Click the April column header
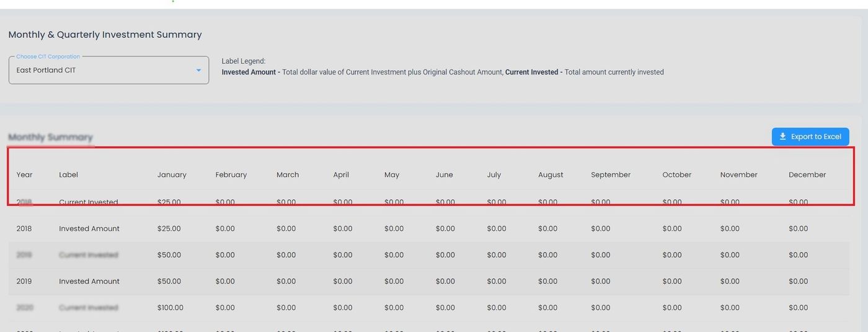Image resolution: width=868 pixels, height=332 pixels. coord(341,175)
